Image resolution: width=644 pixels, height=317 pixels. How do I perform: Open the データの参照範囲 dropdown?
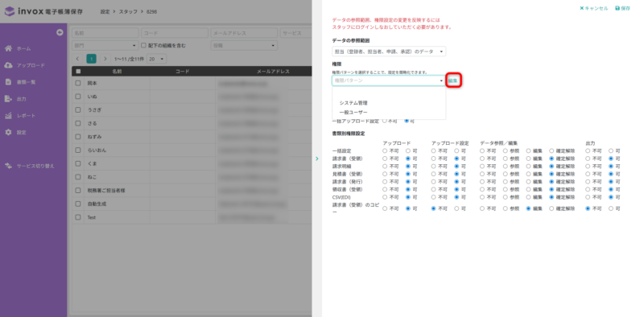389,51
